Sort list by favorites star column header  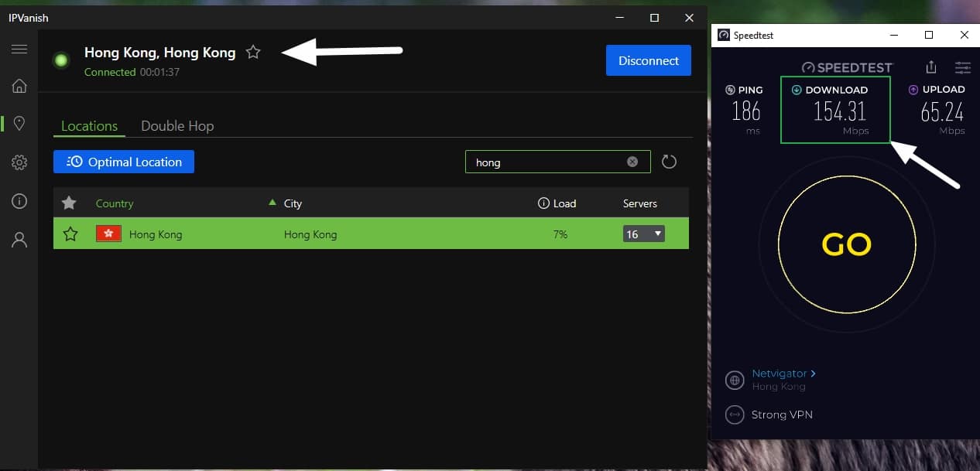(69, 203)
